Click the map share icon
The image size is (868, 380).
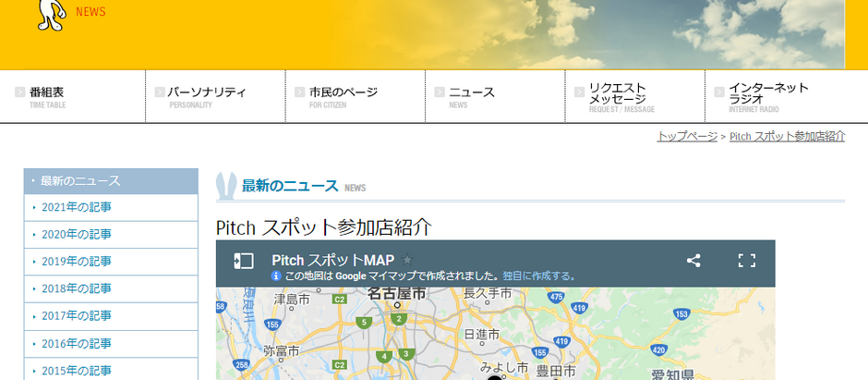tap(693, 261)
